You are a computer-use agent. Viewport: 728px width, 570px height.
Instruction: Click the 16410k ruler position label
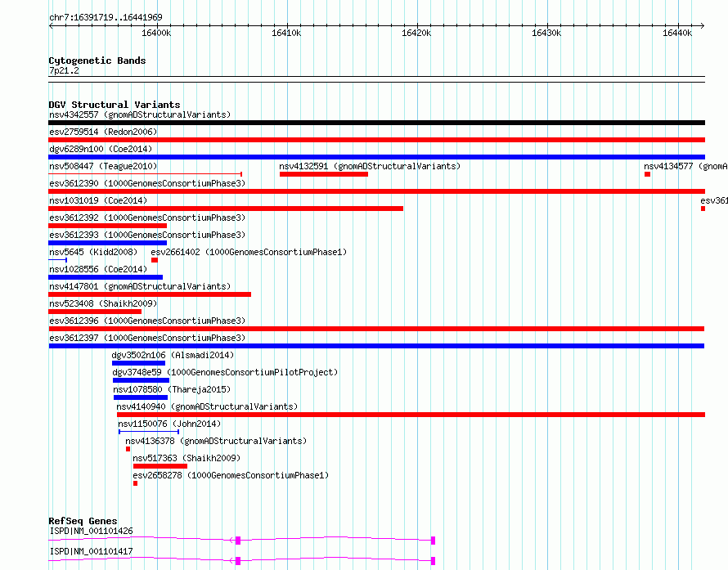(x=286, y=34)
